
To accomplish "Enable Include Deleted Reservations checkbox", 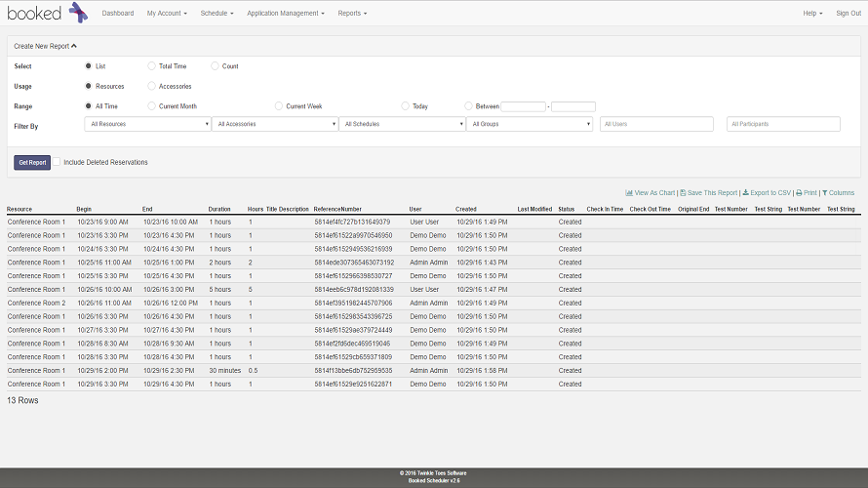I will 57,162.
